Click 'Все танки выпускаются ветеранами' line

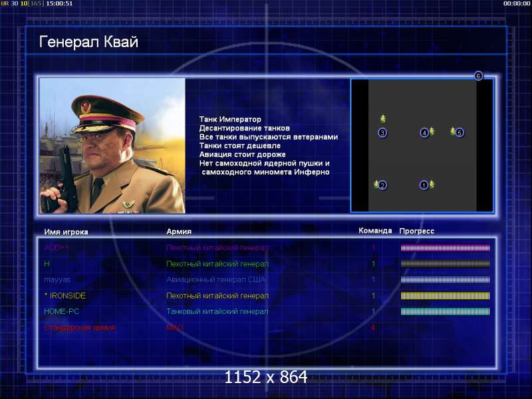(x=269, y=137)
